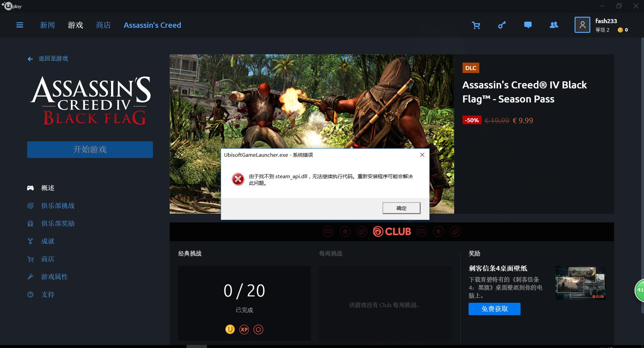Open the hamburger menu icon
This screenshot has width=644, height=348.
20,25
